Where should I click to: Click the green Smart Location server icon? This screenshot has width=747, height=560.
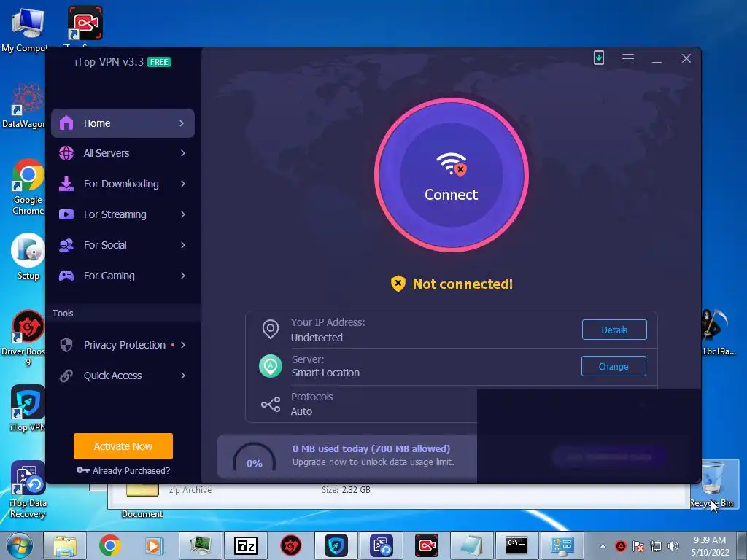pos(271,366)
